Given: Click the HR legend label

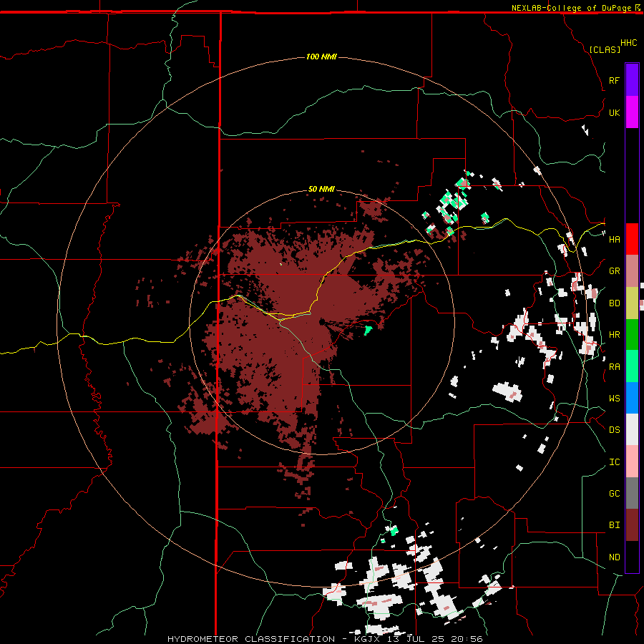Looking at the screenshot, I should (614, 335).
